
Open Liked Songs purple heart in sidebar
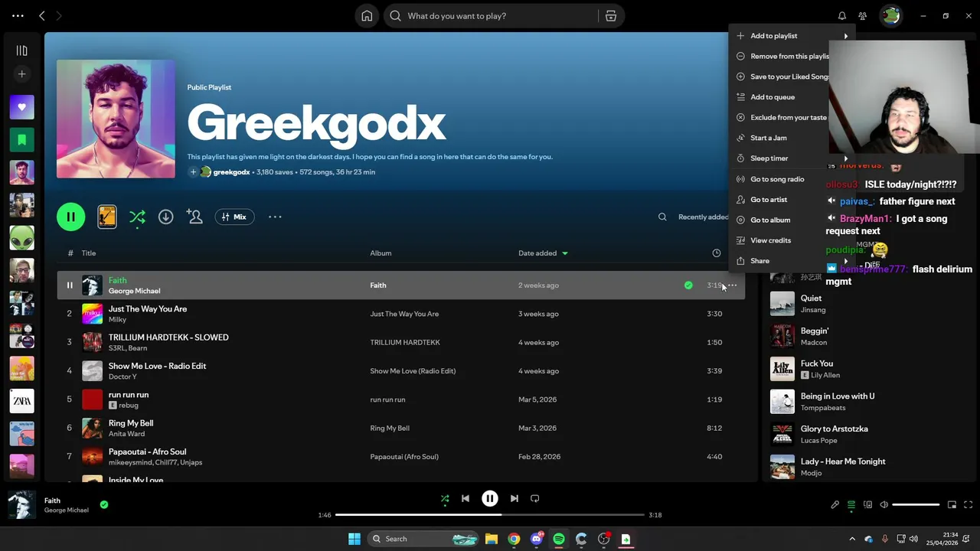pyautogui.click(x=21, y=107)
